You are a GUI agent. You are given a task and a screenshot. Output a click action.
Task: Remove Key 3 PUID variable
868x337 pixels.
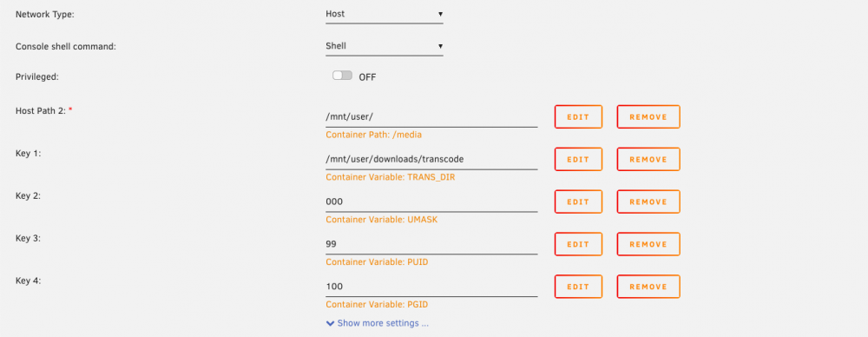pos(648,244)
